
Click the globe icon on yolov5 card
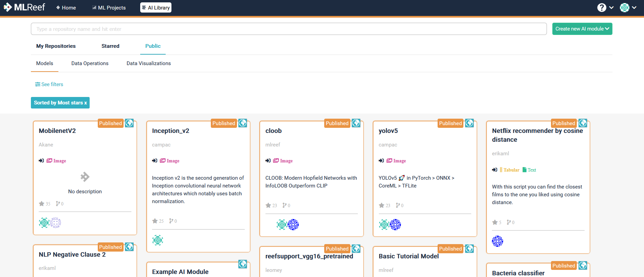pyautogui.click(x=470, y=123)
